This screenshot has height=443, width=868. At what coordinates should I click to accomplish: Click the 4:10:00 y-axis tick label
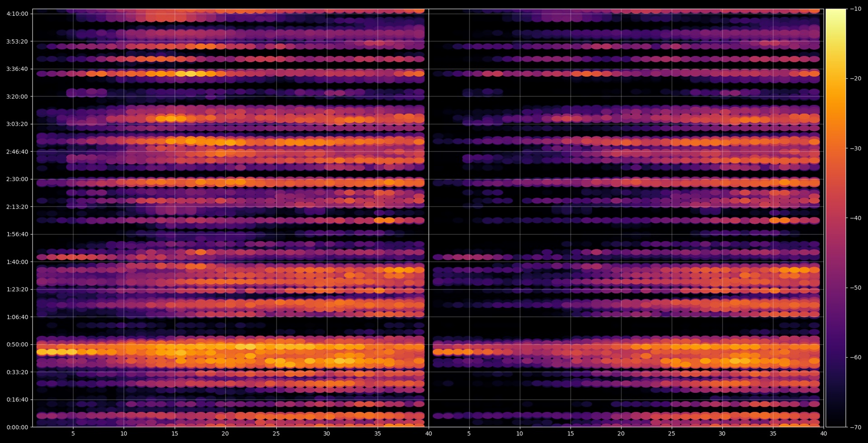[x=17, y=14]
